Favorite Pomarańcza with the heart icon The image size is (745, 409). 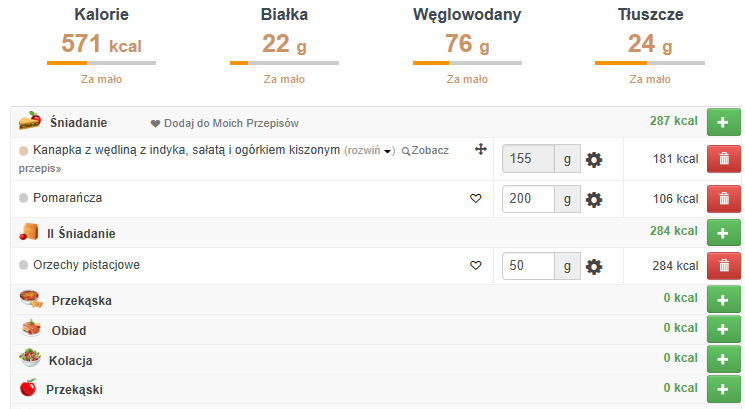click(476, 199)
